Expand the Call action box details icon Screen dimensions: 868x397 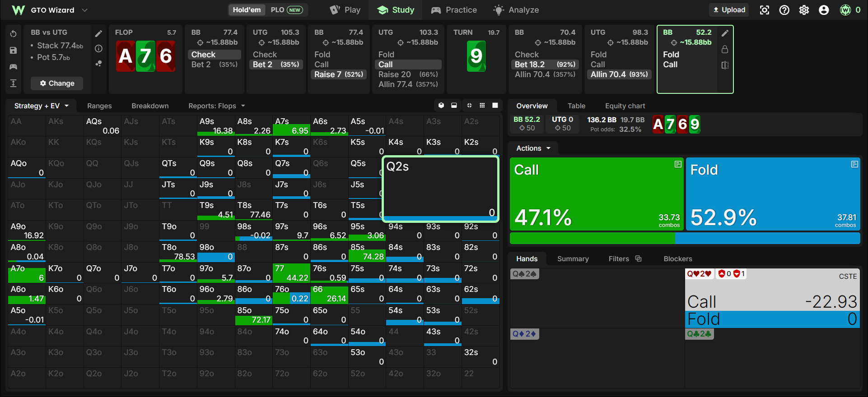click(678, 164)
